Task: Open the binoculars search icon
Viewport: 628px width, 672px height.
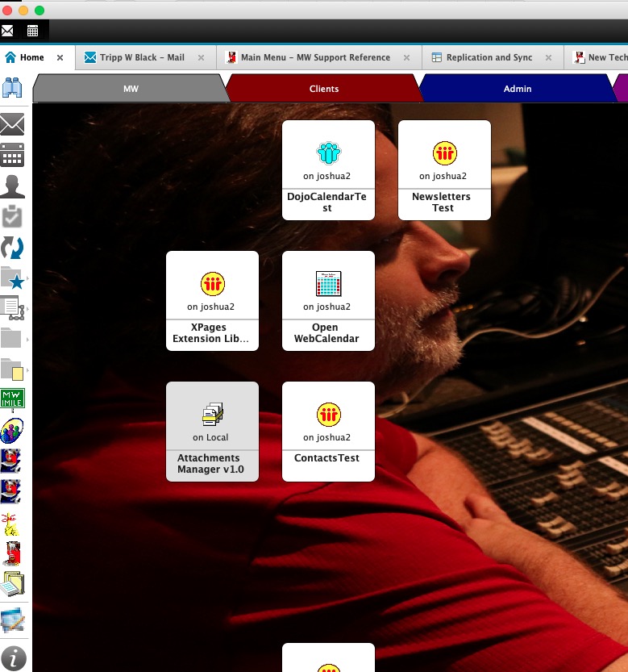Action: [12, 88]
